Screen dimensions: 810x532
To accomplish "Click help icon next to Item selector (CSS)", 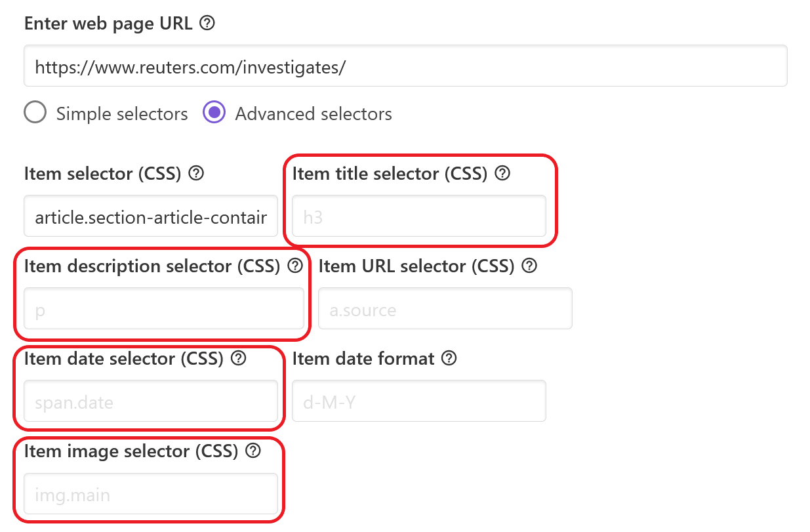I will pyautogui.click(x=196, y=174).
